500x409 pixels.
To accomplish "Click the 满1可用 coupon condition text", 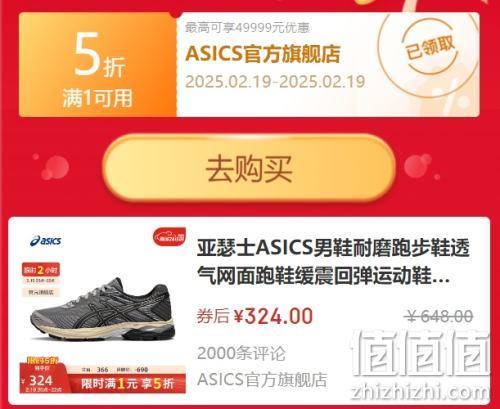I will [x=97, y=98].
